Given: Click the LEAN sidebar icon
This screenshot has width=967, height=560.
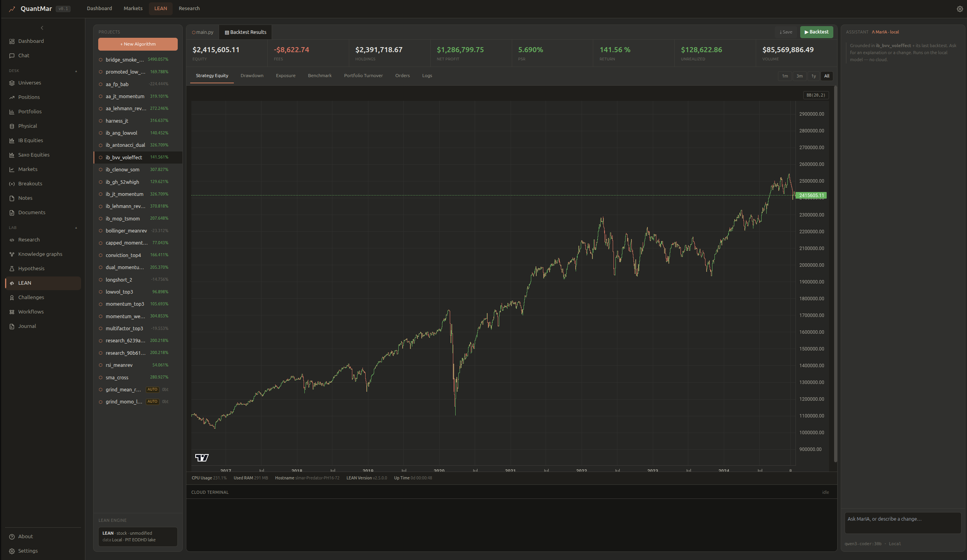Looking at the screenshot, I should pos(12,283).
